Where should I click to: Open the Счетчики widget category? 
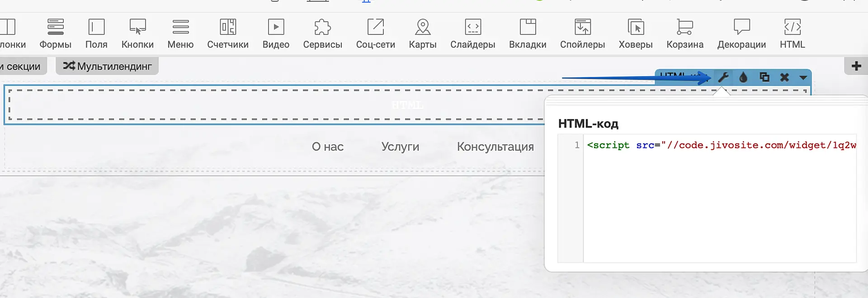[228, 33]
